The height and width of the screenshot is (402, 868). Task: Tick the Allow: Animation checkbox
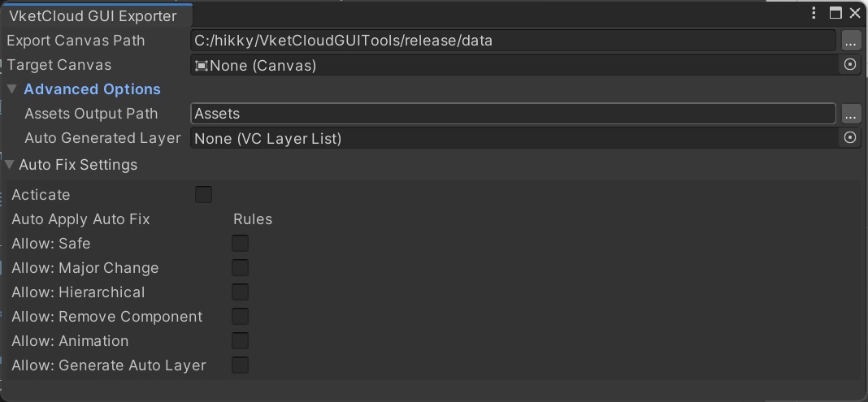click(x=240, y=341)
